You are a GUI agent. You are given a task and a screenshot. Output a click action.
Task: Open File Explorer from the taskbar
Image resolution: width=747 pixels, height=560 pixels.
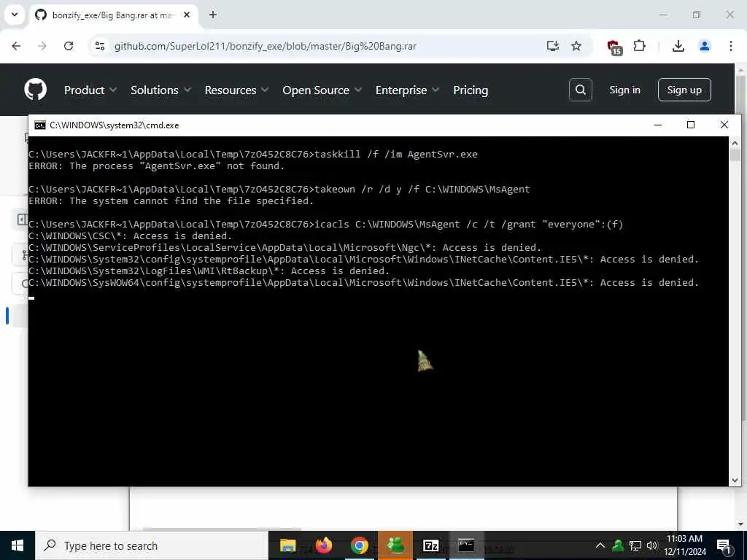coord(287,545)
